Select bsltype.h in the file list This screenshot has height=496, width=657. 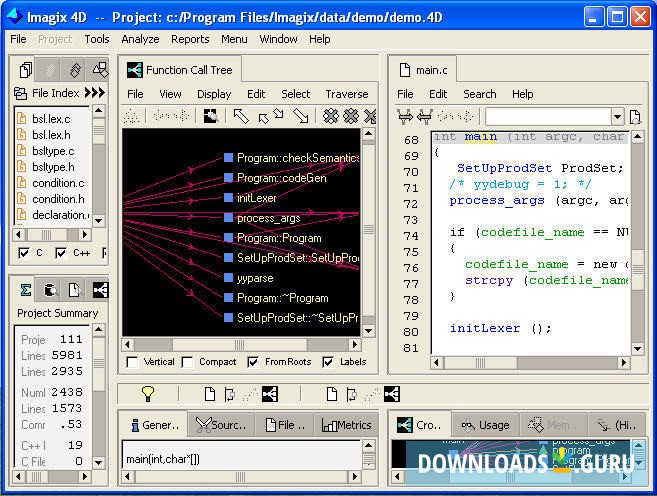(x=53, y=167)
